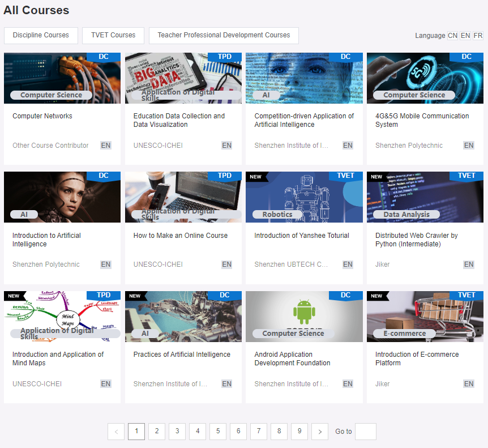The image size is (488, 448).
Task: Click the Big Data course image
Action: coord(183,78)
